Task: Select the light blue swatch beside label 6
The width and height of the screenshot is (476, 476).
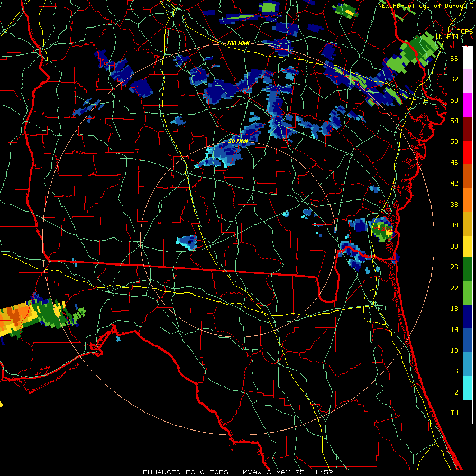Action: pos(467,364)
